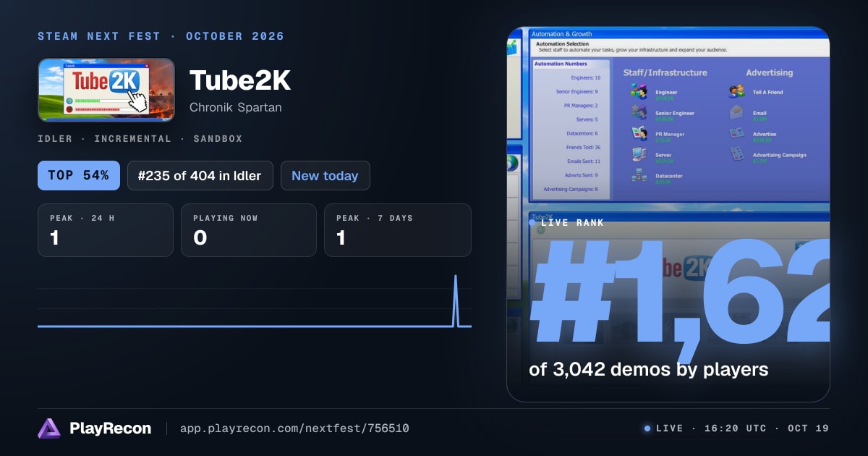Screen dimensions: 868x456
Task: Click the Peak 7 Days stat card
Action: pyautogui.click(x=398, y=230)
